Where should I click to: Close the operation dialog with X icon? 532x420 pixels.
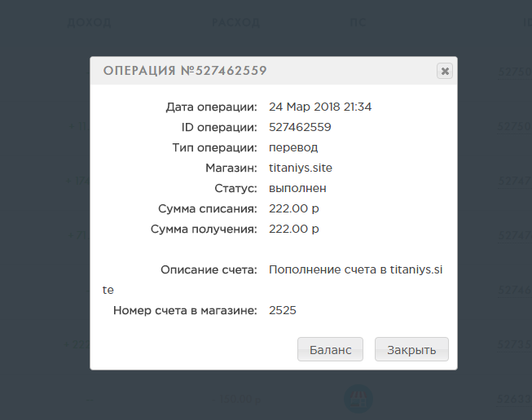(445, 71)
